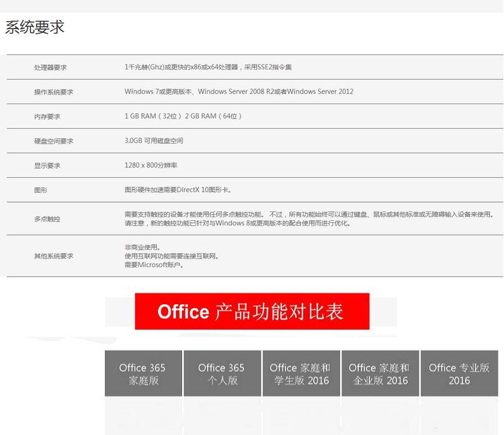Click the red Office 产品功能对比表 banner
Image resolution: width=504 pixels, height=435 pixels.
(x=252, y=311)
